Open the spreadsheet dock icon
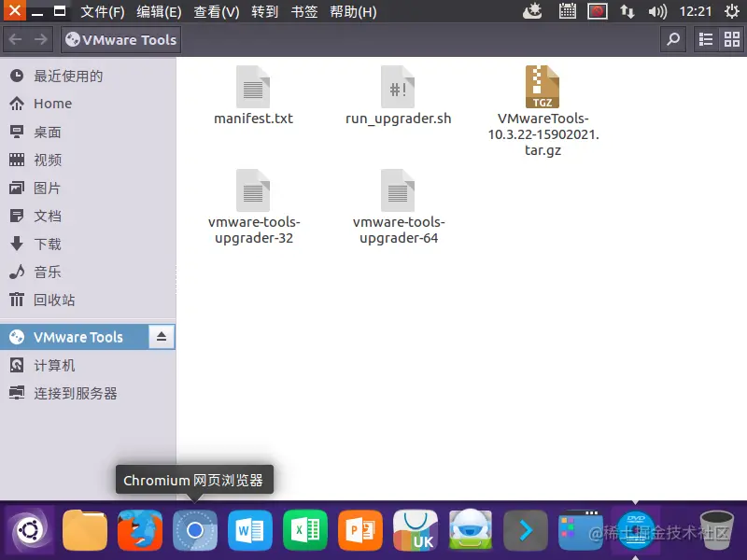This screenshot has width=747, height=560. [x=305, y=530]
